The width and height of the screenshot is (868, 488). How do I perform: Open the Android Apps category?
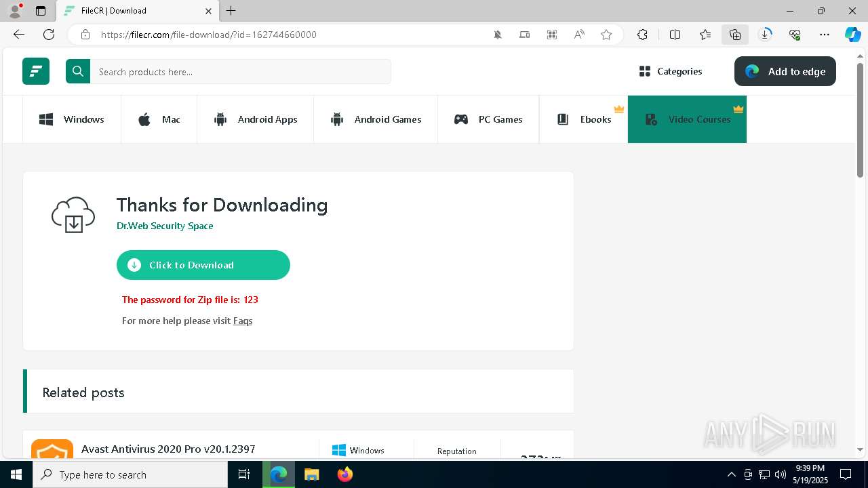coord(256,119)
